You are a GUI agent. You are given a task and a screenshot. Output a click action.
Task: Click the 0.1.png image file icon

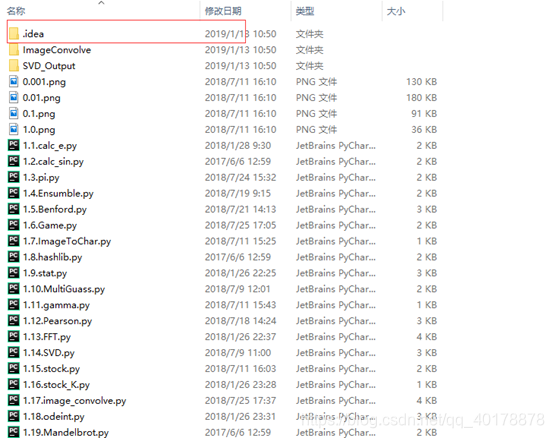[13, 113]
